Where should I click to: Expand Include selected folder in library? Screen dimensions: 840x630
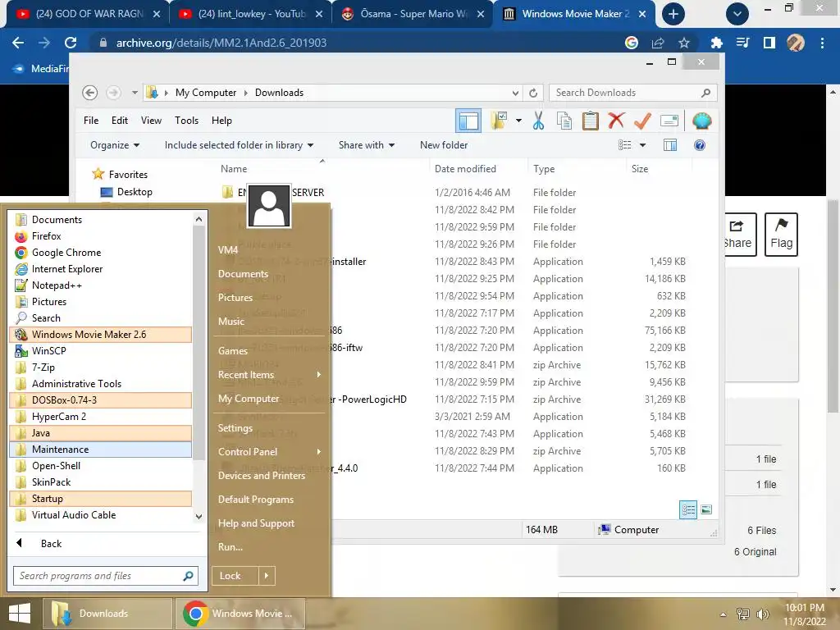point(239,145)
